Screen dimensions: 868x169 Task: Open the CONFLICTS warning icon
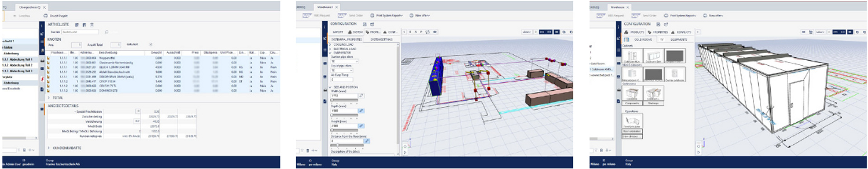673,32
